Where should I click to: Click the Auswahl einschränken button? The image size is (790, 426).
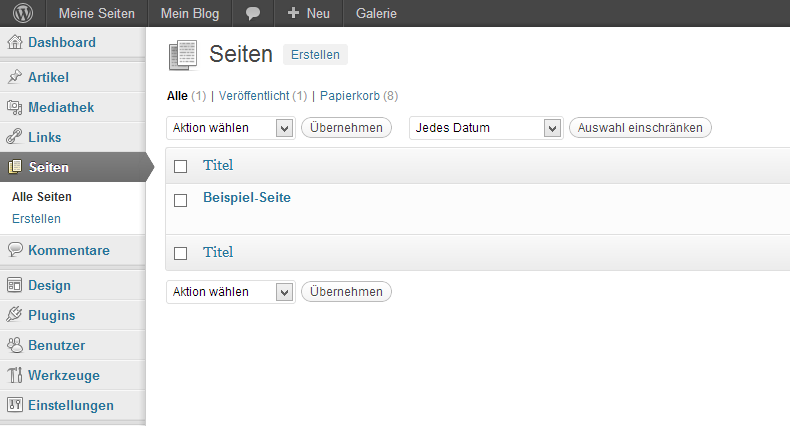[640, 128]
